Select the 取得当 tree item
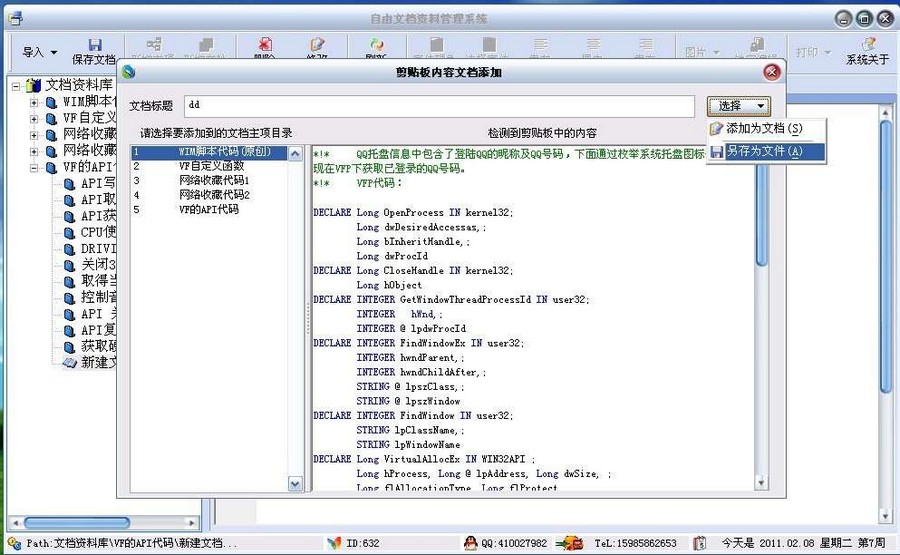This screenshot has height=555, width=900. coord(98,281)
